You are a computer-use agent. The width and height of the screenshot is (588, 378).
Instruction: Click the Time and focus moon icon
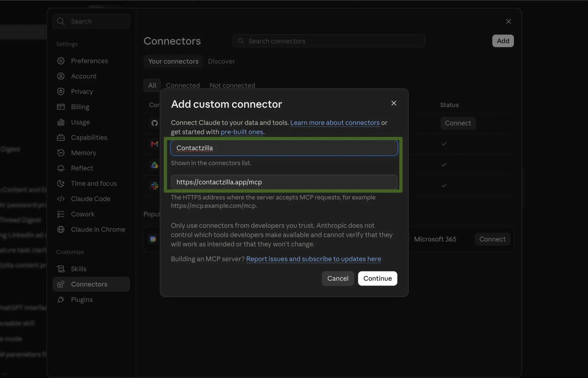pyautogui.click(x=61, y=183)
